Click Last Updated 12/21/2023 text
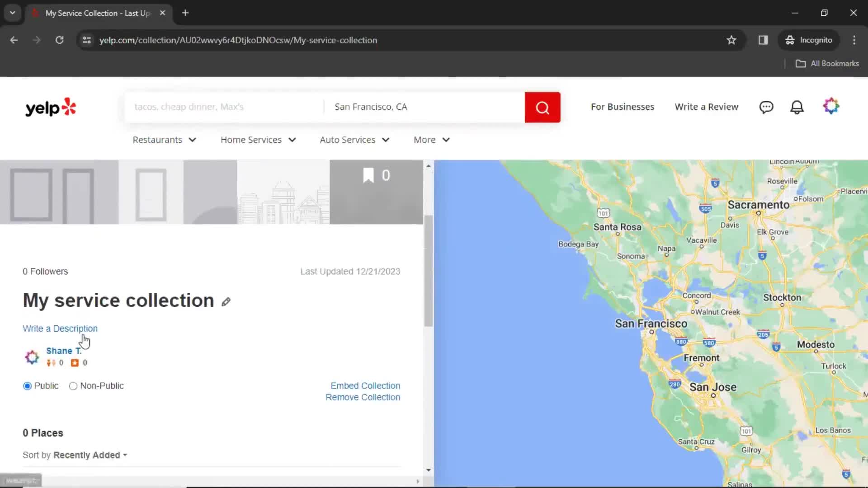Screen dimensions: 868x488 coord(350,272)
